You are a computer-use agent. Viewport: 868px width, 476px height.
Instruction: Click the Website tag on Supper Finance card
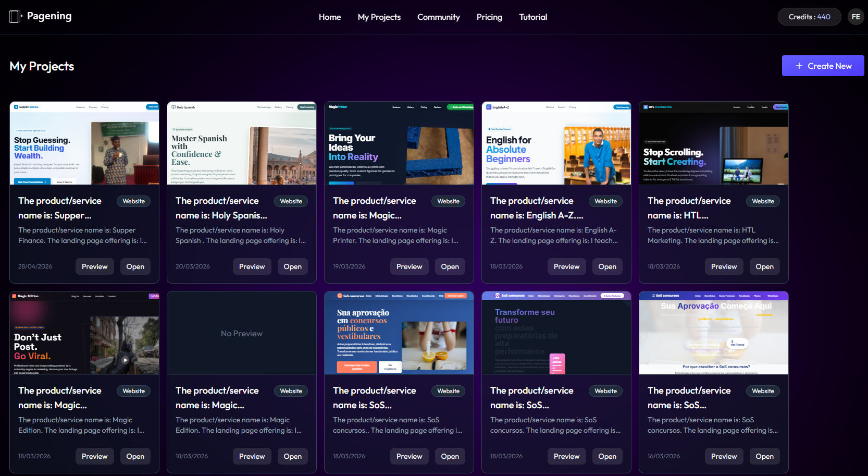tap(134, 201)
